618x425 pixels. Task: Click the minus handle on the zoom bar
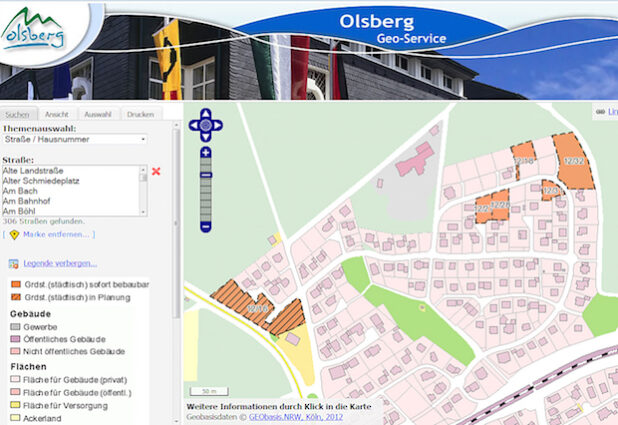coord(205,175)
